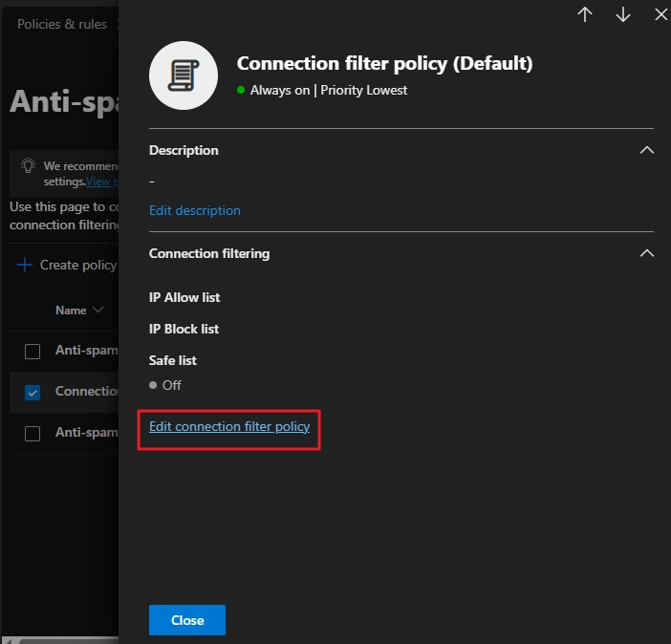Select the IP Block list label
671x644 pixels.
pos(184,329)
